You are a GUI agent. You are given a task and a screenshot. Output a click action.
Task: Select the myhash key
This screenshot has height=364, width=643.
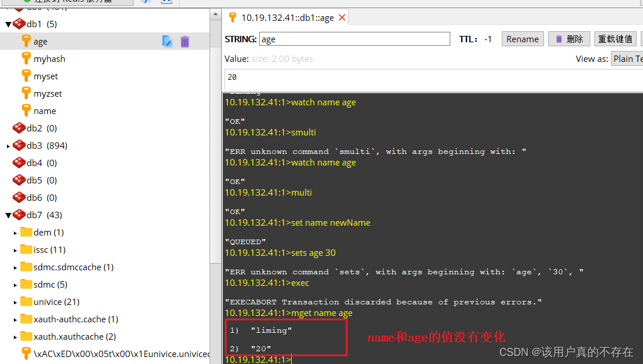[x=49, y=58]
